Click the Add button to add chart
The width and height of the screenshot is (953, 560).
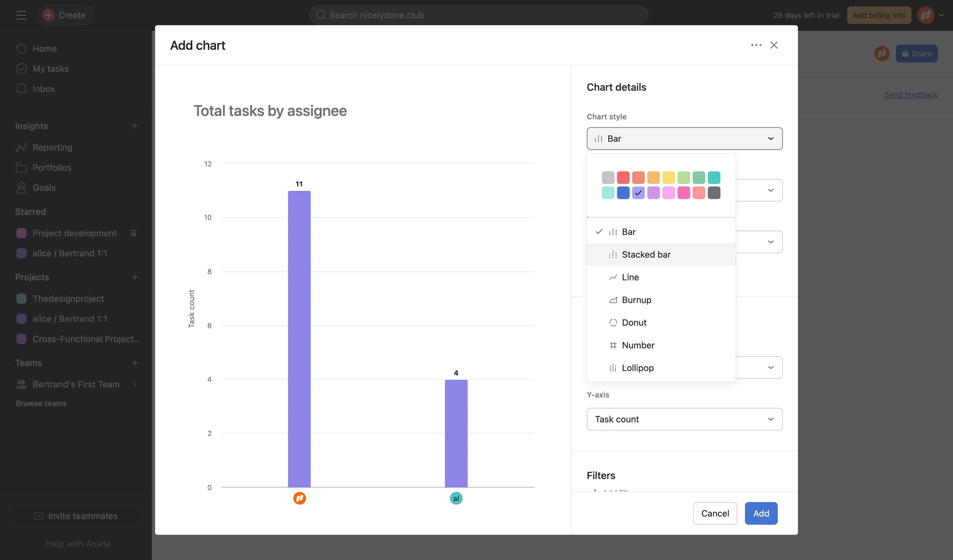point(761,513)
